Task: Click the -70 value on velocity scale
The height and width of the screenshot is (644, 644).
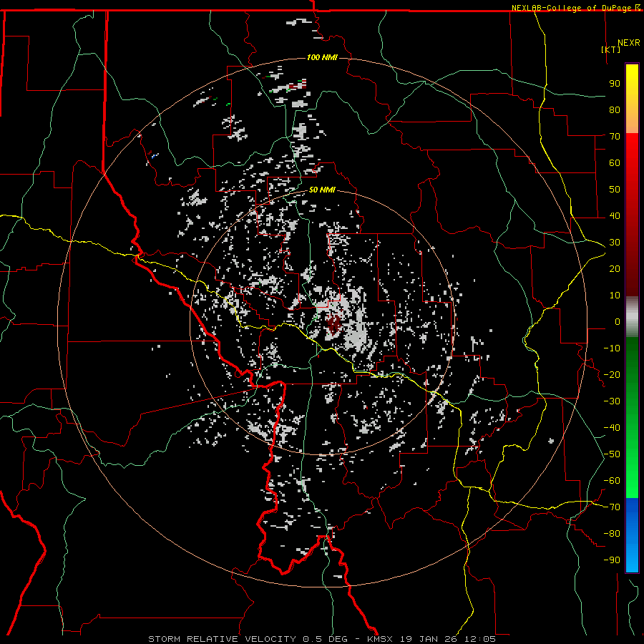Action: click(x=612, y=507)
